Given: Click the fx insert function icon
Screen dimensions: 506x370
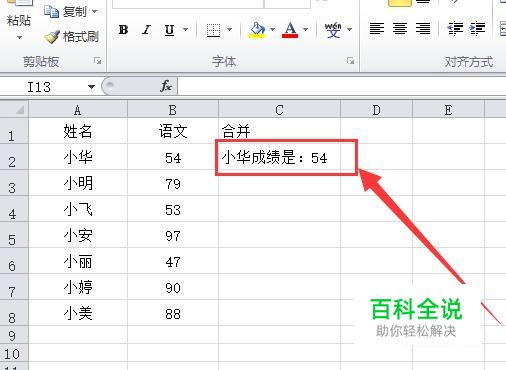Looking at the screenshot, I should [x=166, y=87].
